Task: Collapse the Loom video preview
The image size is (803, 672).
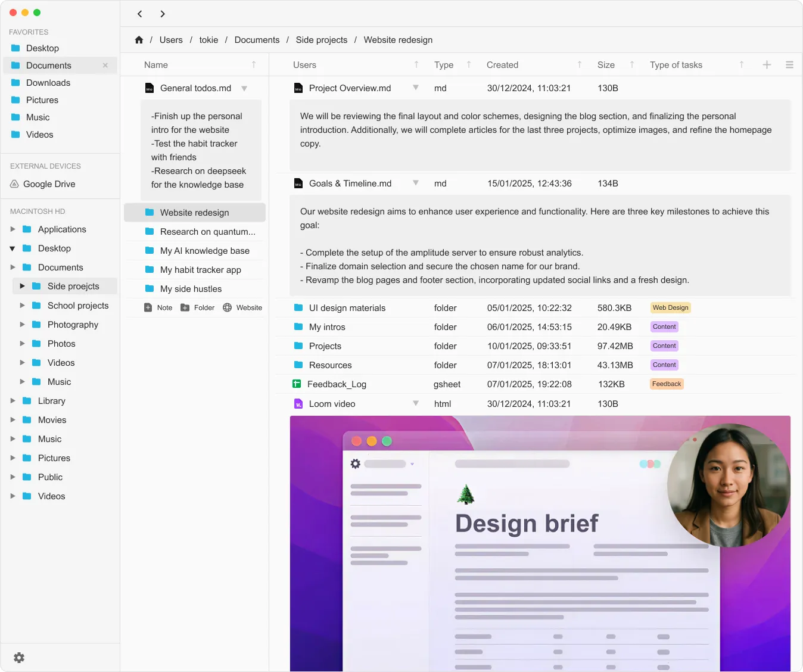Action: pyautogui.click(x=416, y=403)
